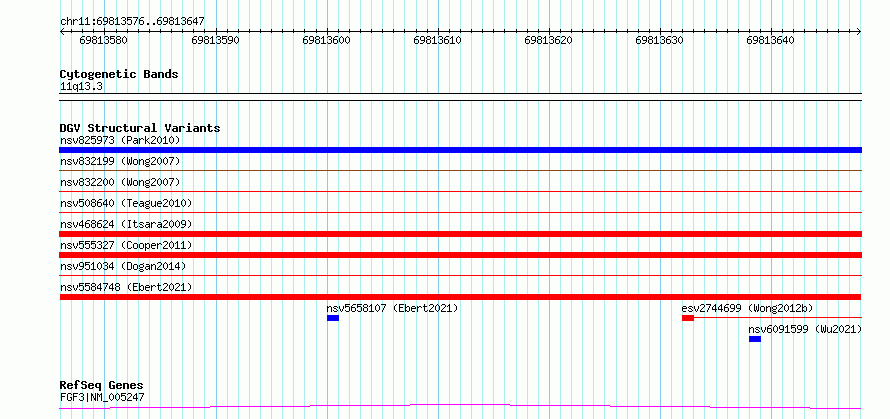Click the blue nsv825973 variant bar
The height and width of the screenshot is (419, 890).
[460, 150]
